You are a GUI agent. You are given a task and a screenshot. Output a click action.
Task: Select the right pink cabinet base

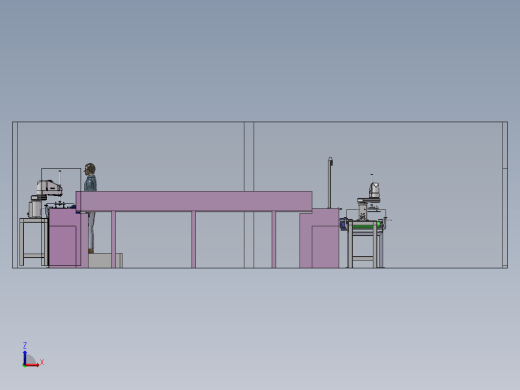tap(319, 238)
